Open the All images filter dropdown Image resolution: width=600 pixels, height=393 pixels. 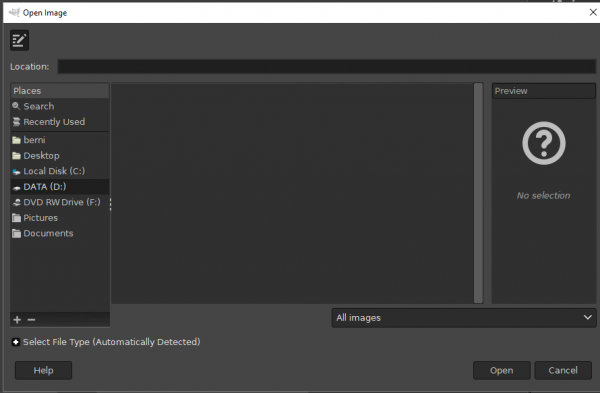(x=464, y=318)
